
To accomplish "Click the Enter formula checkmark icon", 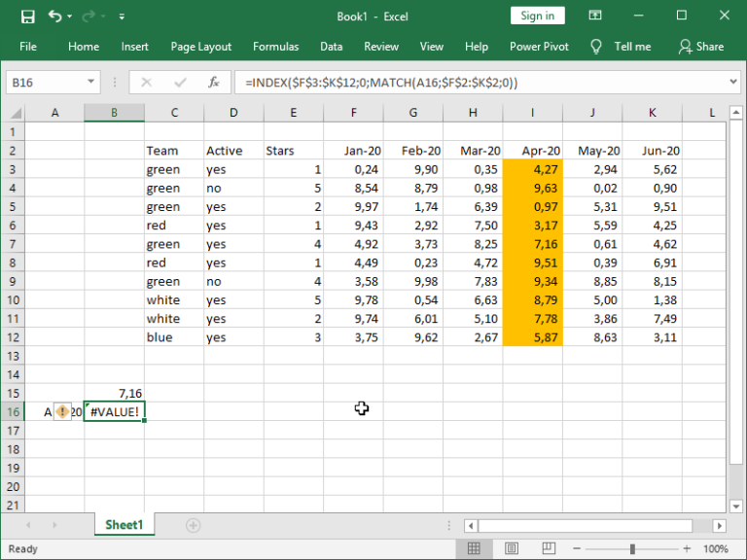I will coord(180,83).
